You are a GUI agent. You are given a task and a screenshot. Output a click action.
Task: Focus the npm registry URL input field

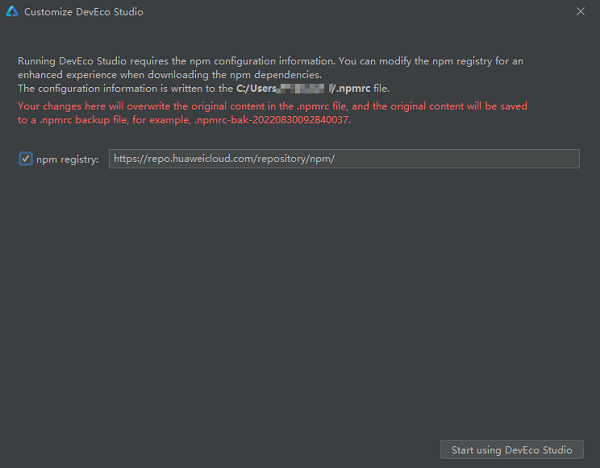tap(450, 159)
